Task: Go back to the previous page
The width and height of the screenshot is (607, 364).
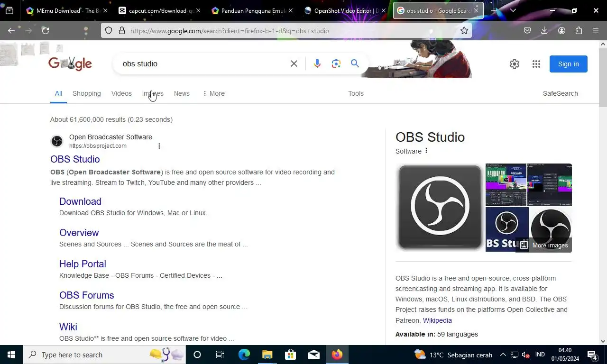Action: [11, 30]
